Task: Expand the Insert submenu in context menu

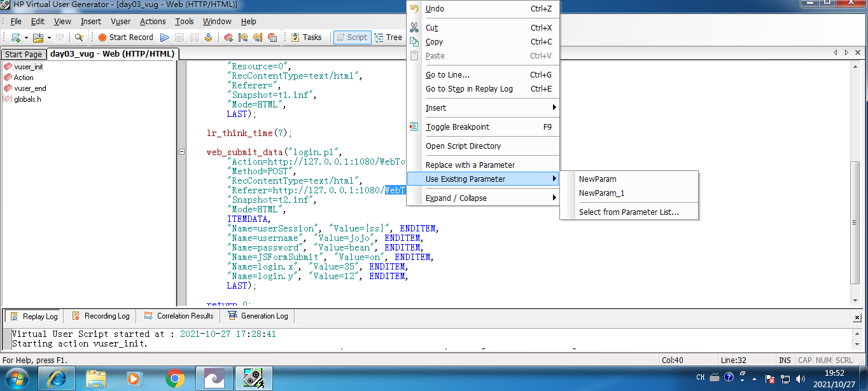Action: tap(482, 108)
